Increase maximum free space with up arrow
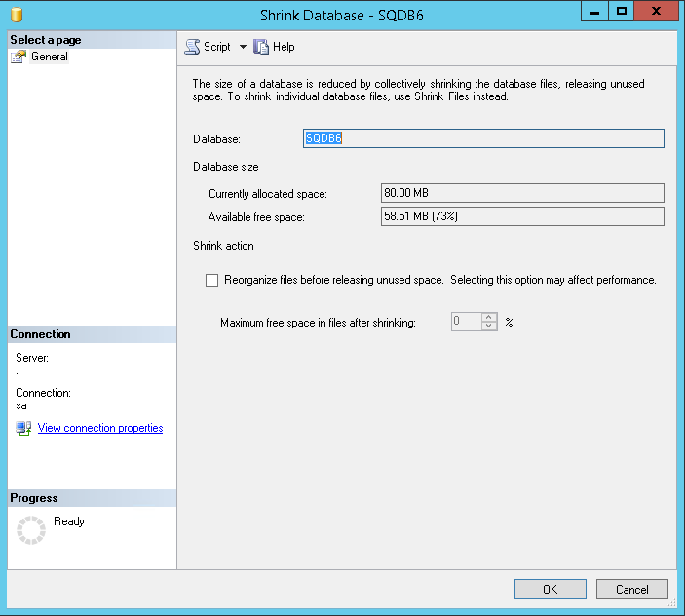Image resolution: width=685 pixels, height=616 pixels. tap(489, 317)
